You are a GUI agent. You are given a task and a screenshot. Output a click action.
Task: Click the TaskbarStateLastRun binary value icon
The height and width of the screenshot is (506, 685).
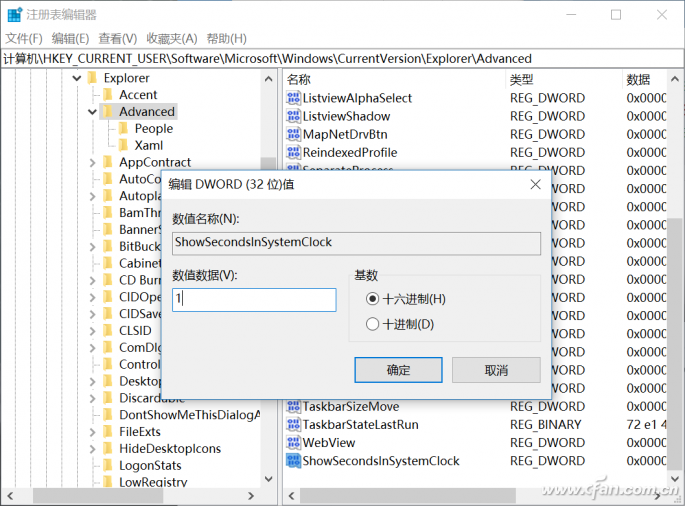[x=294, y=425]
